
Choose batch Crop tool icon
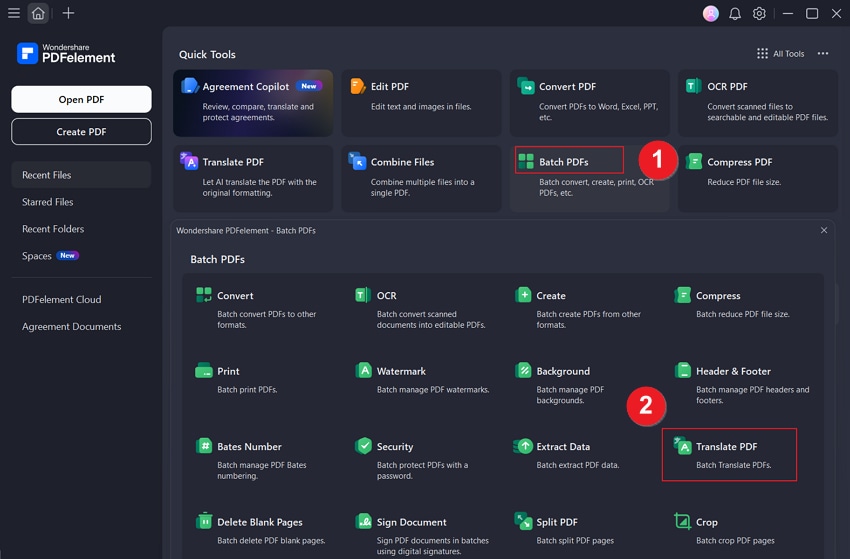coord(682,522)
